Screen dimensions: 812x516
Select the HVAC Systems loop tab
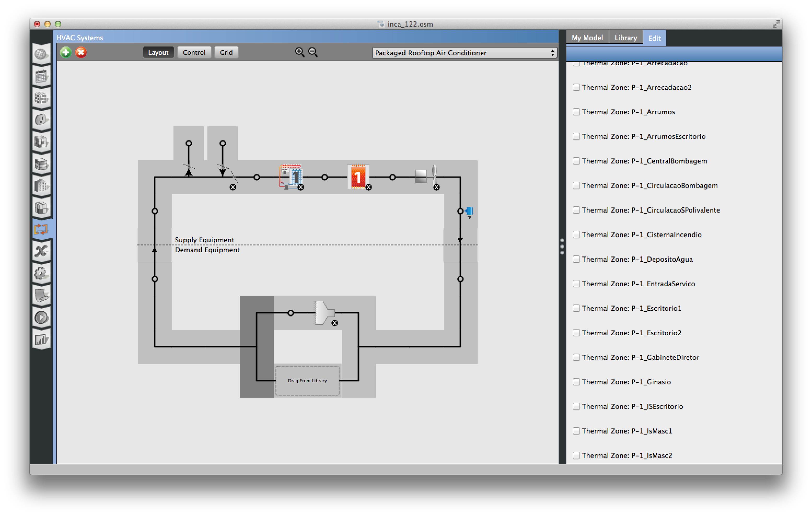pos(41,229)
